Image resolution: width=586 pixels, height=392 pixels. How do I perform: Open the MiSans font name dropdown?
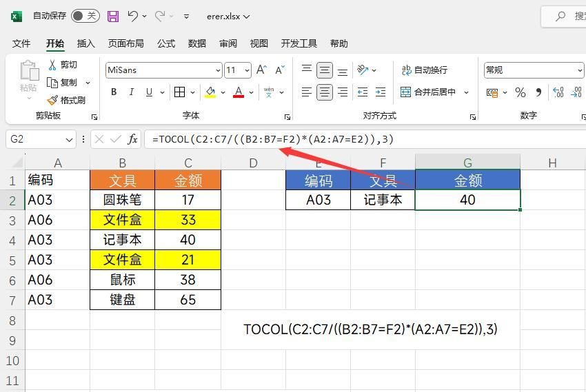(218, 70)
